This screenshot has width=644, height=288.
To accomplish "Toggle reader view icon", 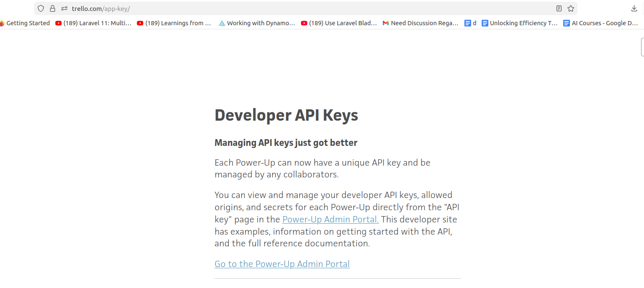I will pos(559,8).
